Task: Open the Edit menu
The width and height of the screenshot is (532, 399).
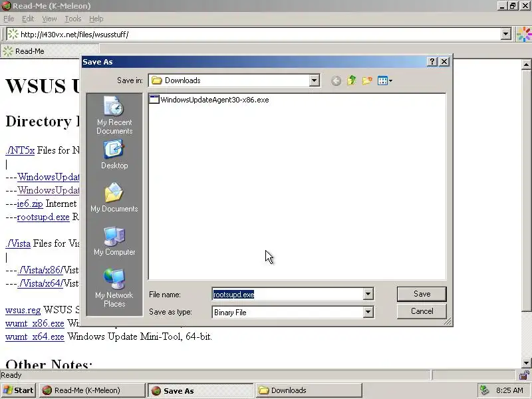Action: [x=28, y=19]
